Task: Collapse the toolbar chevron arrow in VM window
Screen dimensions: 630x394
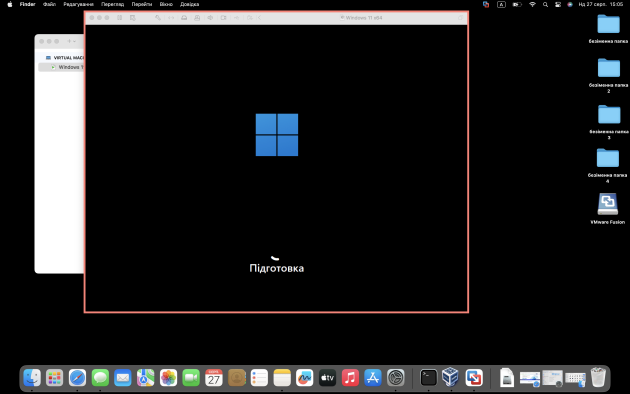Action: click(260, 18)
